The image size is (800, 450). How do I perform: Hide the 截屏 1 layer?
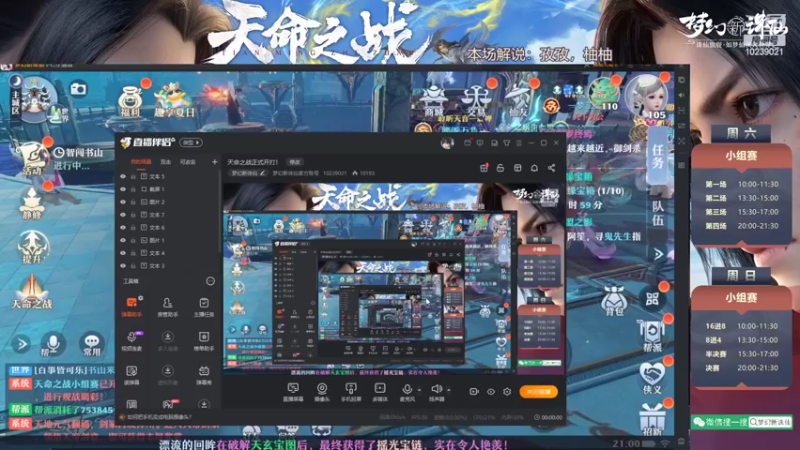coord(123,189)
